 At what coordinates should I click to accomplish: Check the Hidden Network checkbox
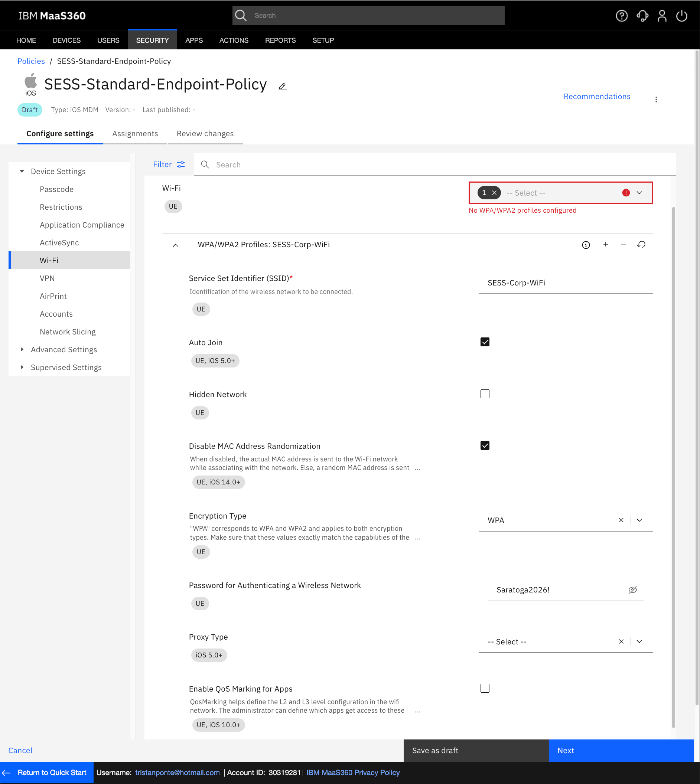tap(485, 394)
